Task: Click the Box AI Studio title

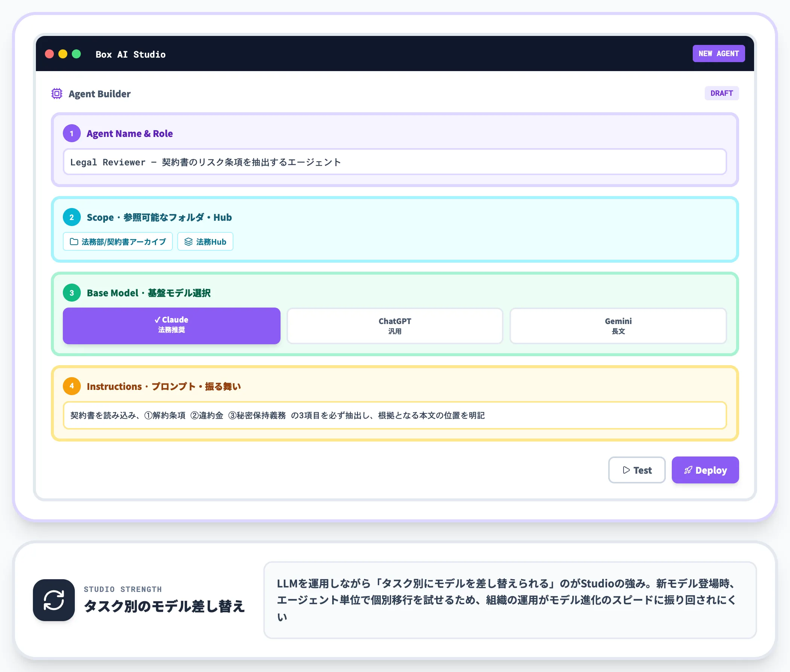Action: tap(131, 55)
